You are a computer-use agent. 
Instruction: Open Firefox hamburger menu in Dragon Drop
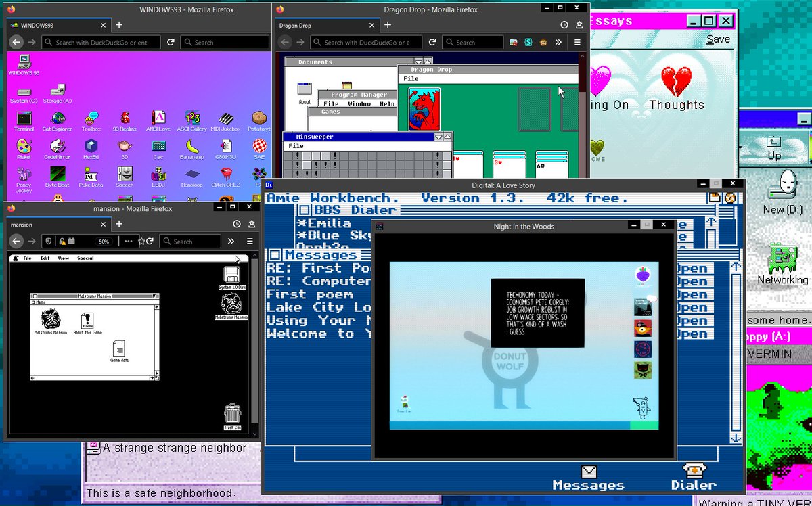click(x=577, y=42)
